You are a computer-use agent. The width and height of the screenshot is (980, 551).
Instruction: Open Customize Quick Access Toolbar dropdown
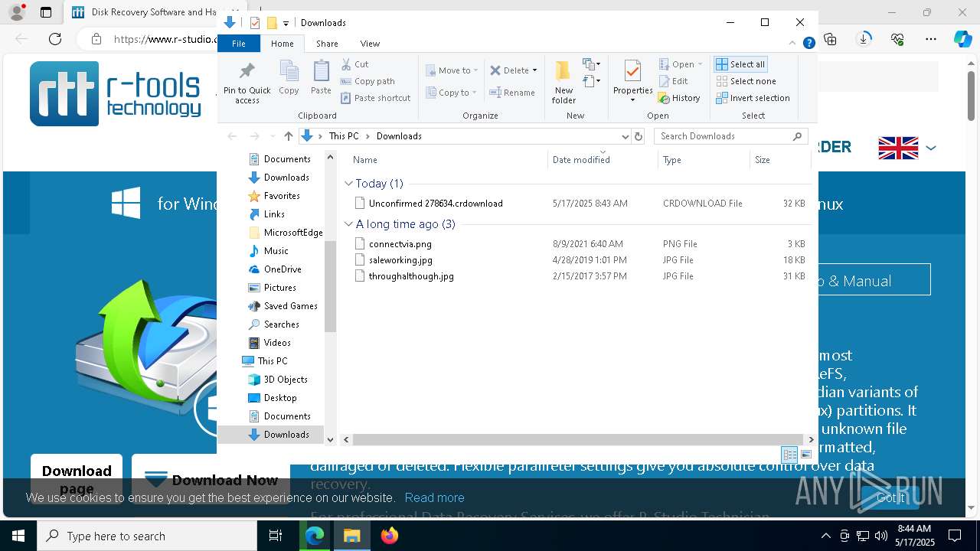tap(286, 23)
